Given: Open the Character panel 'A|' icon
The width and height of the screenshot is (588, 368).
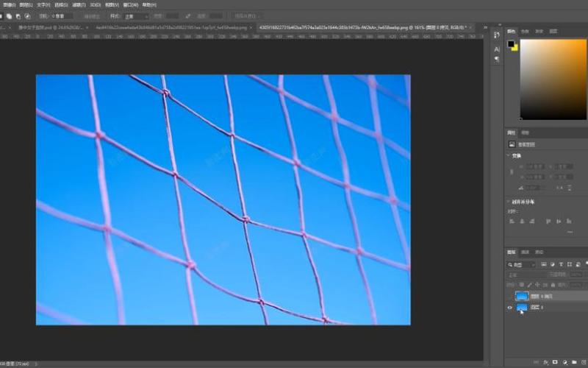Looking at the screenshot, I should 497,49.
